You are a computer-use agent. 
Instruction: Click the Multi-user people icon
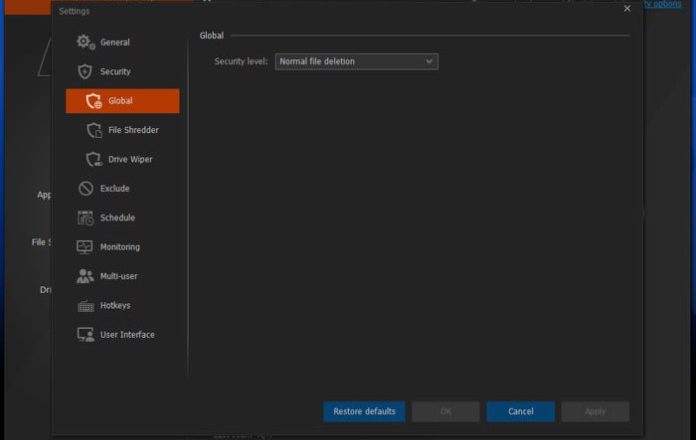[x=85, y=276]
